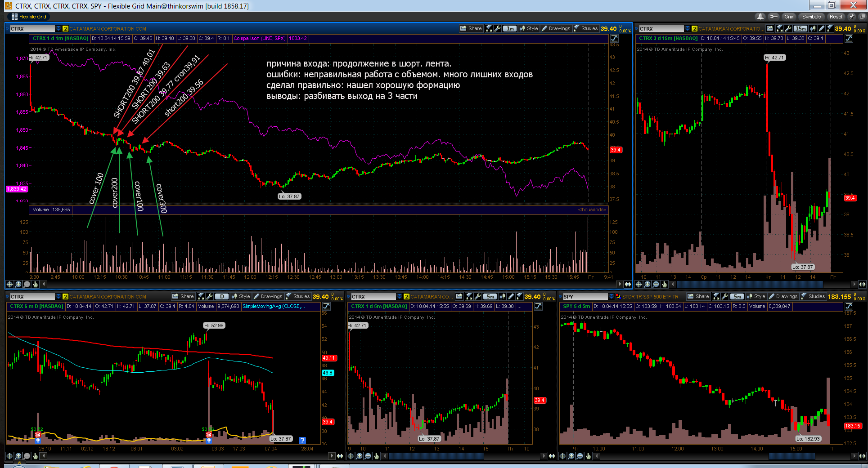Open the D time frame selector on the daily chart

click(222, 296)
